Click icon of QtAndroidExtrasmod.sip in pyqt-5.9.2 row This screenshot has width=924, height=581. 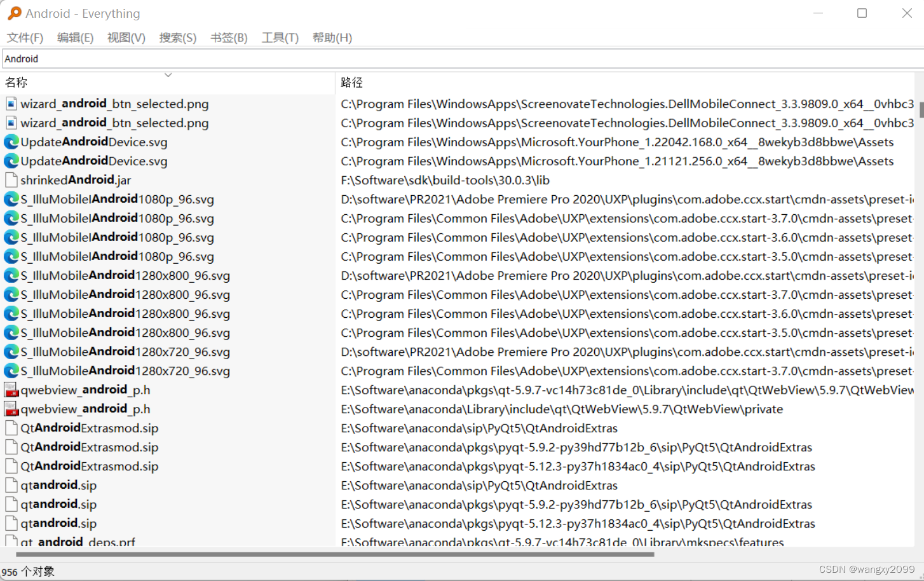tap(11, 447)
